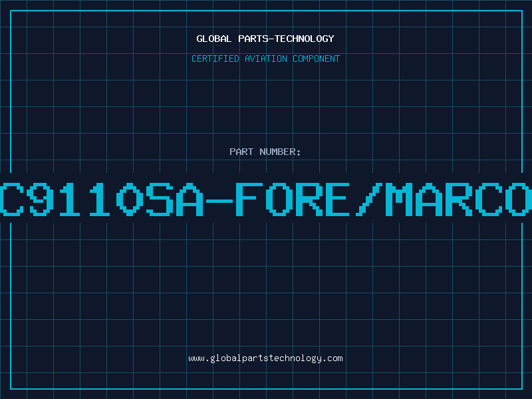The height and width of the screenshot is (399, 532).
Task: Click the bottom-left corner of cyan frame
Action: tap(11, 389)
